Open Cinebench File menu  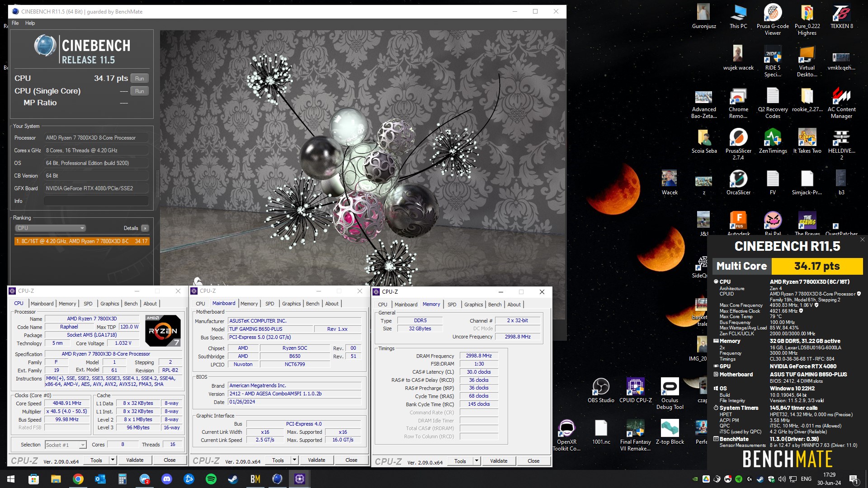pyautogui.click(x=15, y=23)
